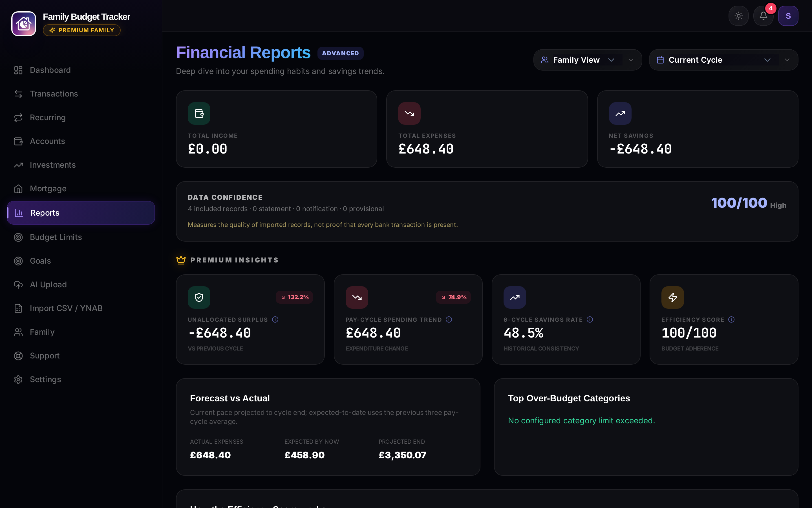Screen dimensions: 812x508
Task: Click the Recurring loop icon
Action: click(18, 118)
